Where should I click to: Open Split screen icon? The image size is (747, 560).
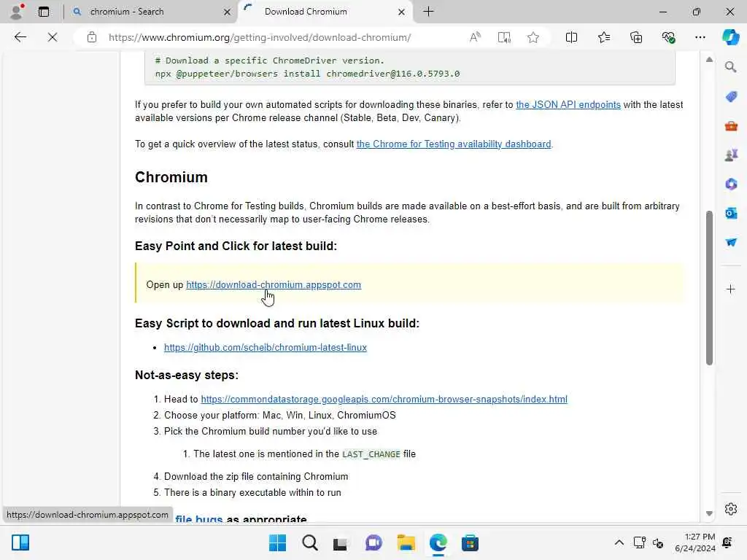click(x=571, y=37)
